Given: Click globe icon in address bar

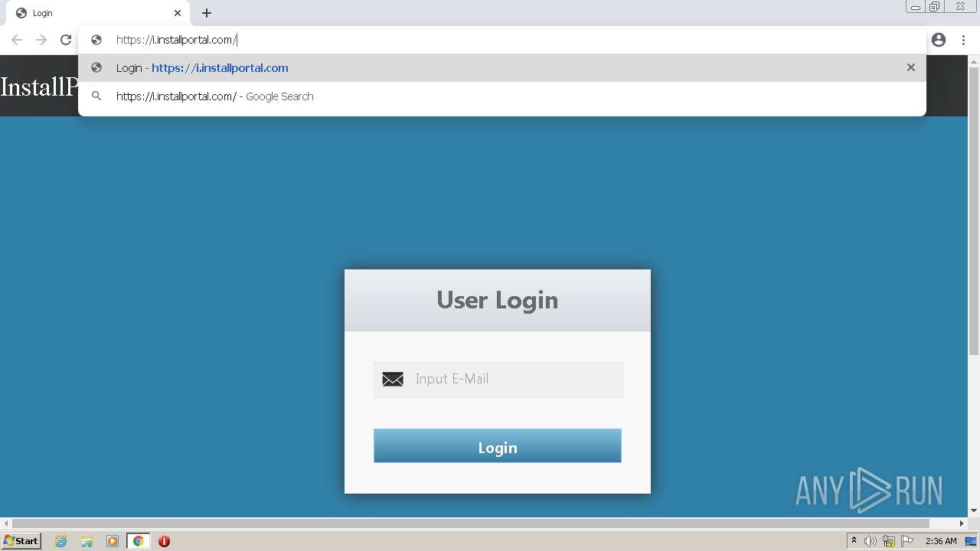Looking at the screenshot, I should tap(96, 40).
